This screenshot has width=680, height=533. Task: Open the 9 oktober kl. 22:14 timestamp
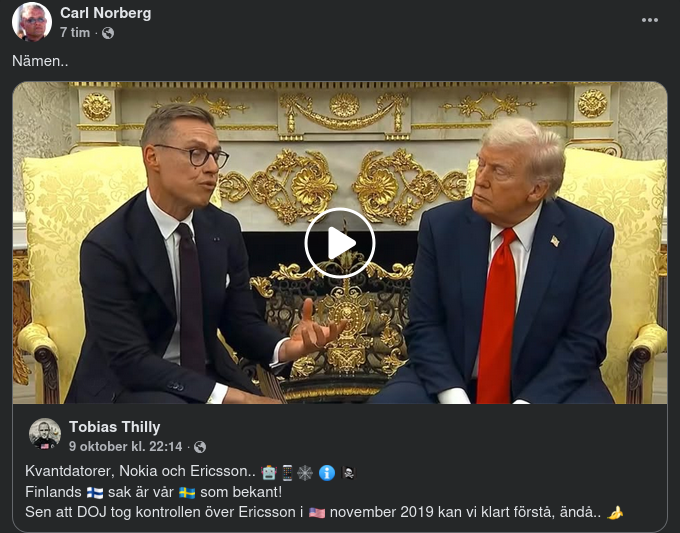click(x=125, y=446)
